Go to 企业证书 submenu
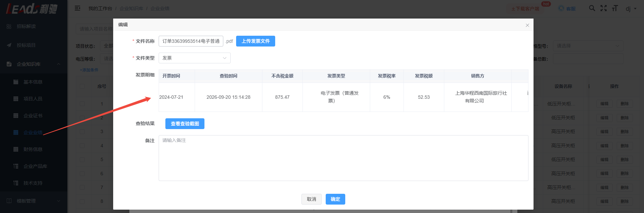This screenshot has width=644, height=213. pyautogui.click(x=33, y=116)
